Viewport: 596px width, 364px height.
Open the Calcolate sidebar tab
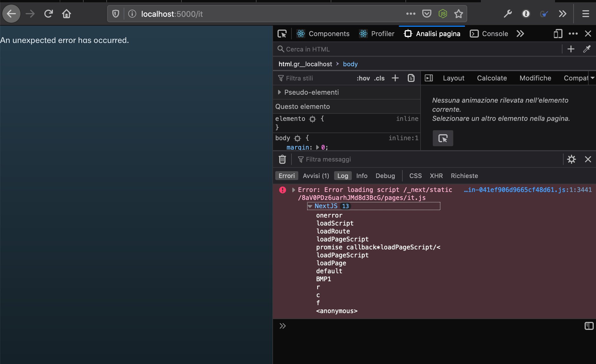pos(492,78)
